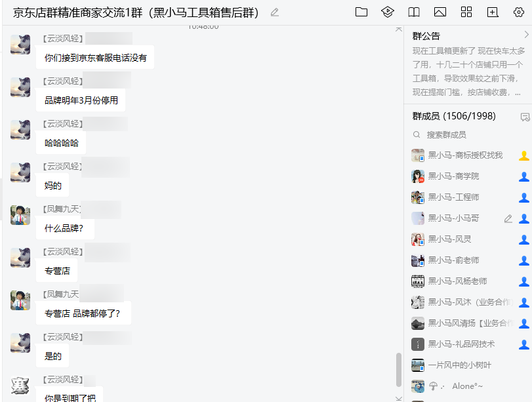
Task: Click the admin badge beside 黑小马-礼品网技术
Action: coord(524,345)
